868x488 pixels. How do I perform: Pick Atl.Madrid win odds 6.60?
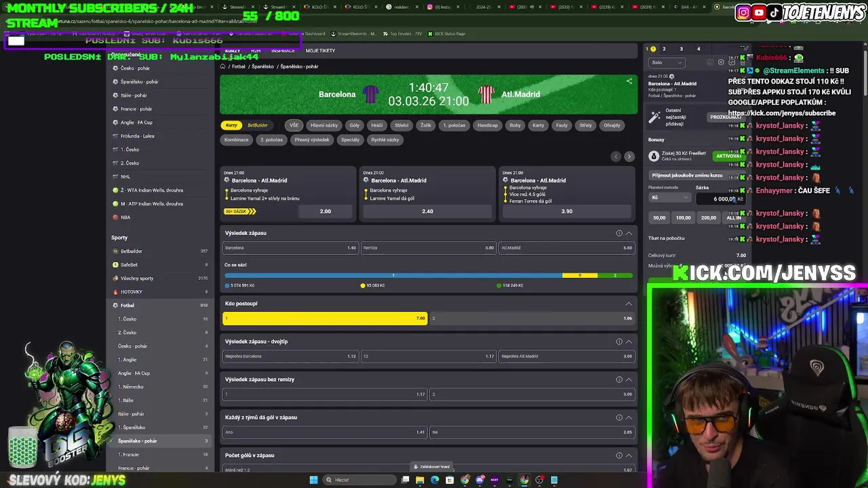click(x=566, y=248)
